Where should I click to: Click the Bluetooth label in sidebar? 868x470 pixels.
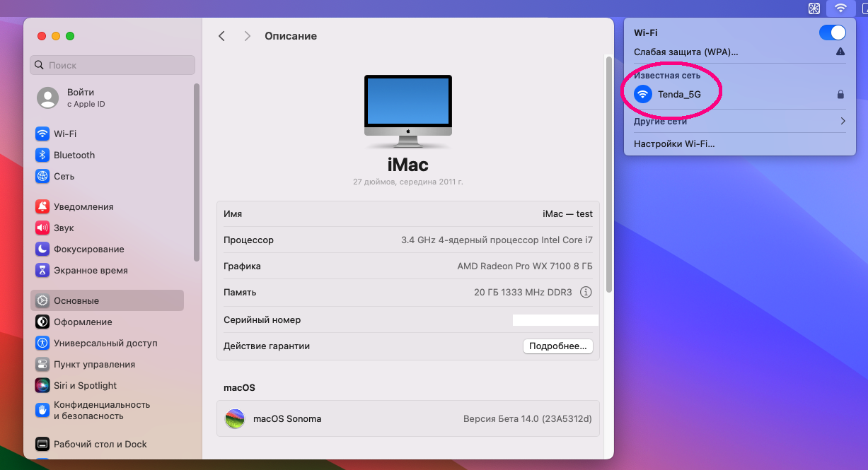coord(74,155)
